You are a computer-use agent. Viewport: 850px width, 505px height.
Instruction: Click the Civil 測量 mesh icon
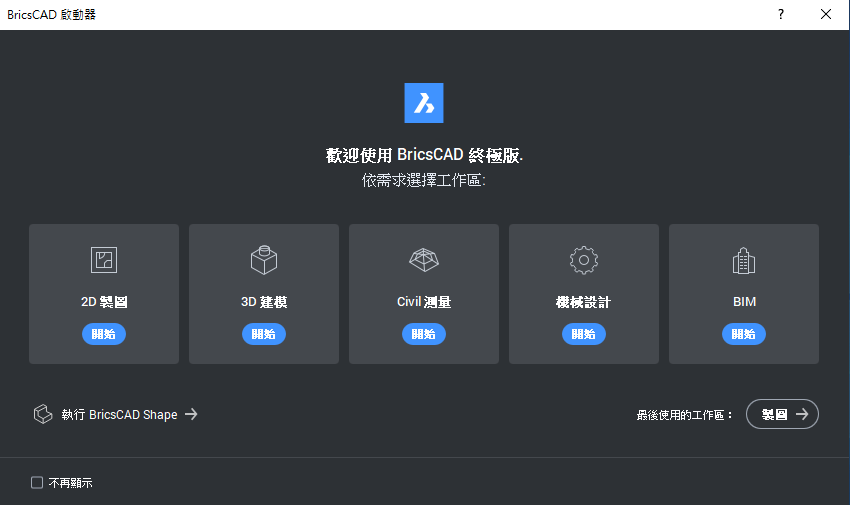[x=424, y=260]
